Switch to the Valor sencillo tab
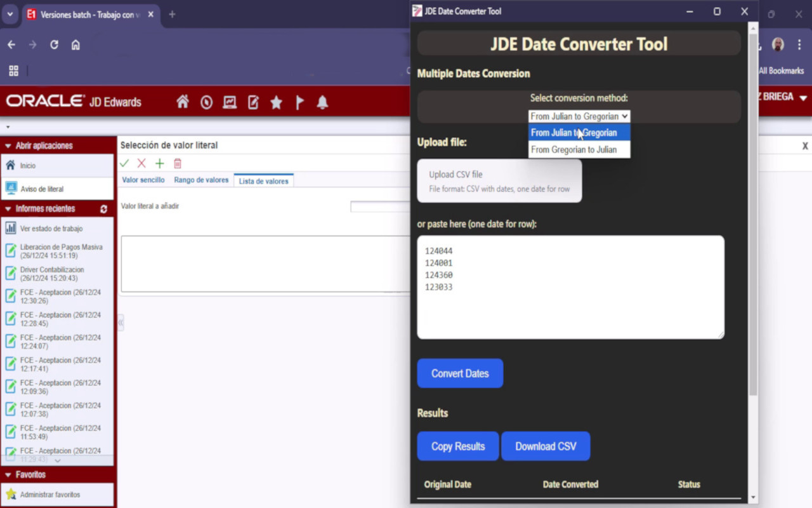The width and height of the screenshot is (812, 508). coord(143,180)
